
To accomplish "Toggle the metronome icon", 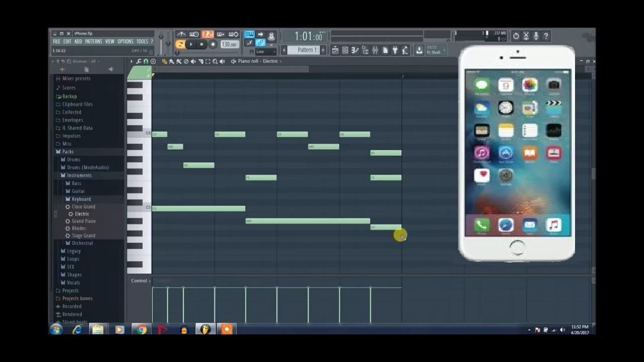I will 182,34.
